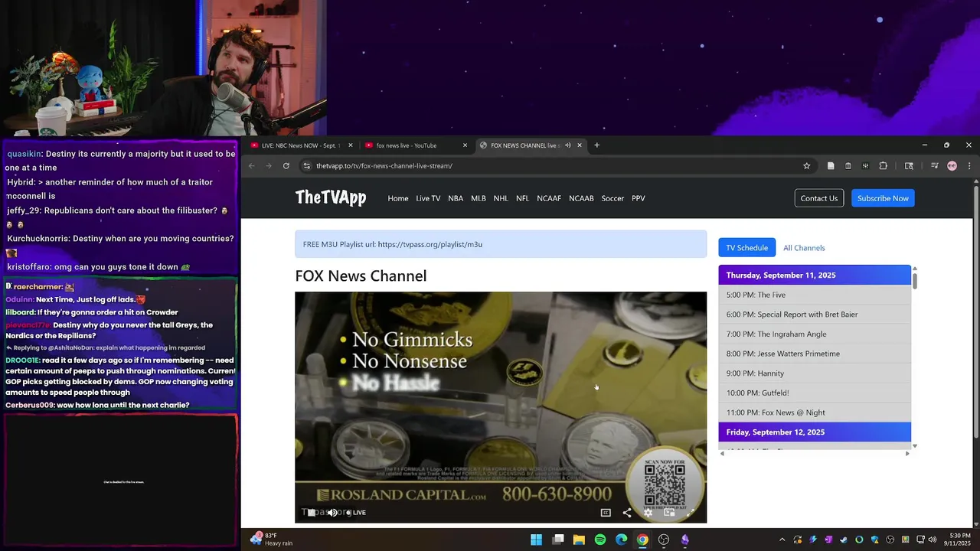
Task: Click '5:00 PM: The Five' schedule row
Action: tap(815, 295)
